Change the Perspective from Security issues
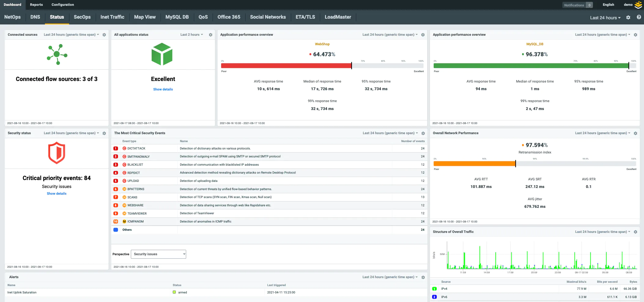 click(158, 254)
